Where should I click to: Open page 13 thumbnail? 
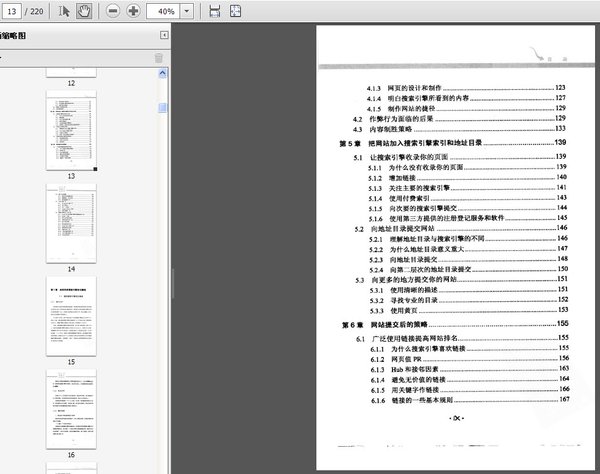(72, 130)
